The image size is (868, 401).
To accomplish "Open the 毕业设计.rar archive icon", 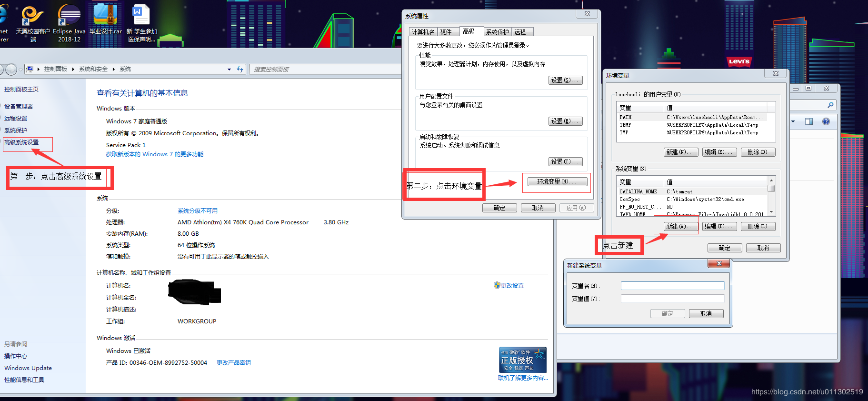I will (x=106, y=19).
